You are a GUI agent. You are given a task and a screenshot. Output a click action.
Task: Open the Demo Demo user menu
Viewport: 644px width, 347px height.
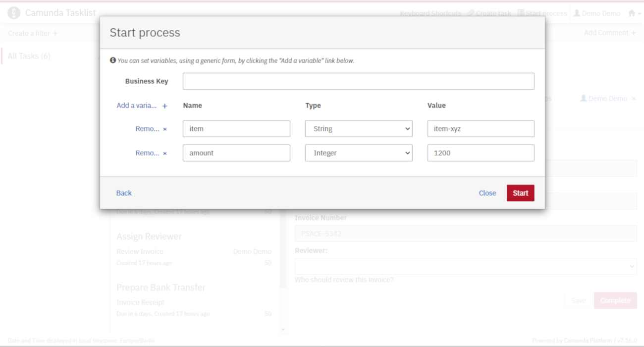596,13
